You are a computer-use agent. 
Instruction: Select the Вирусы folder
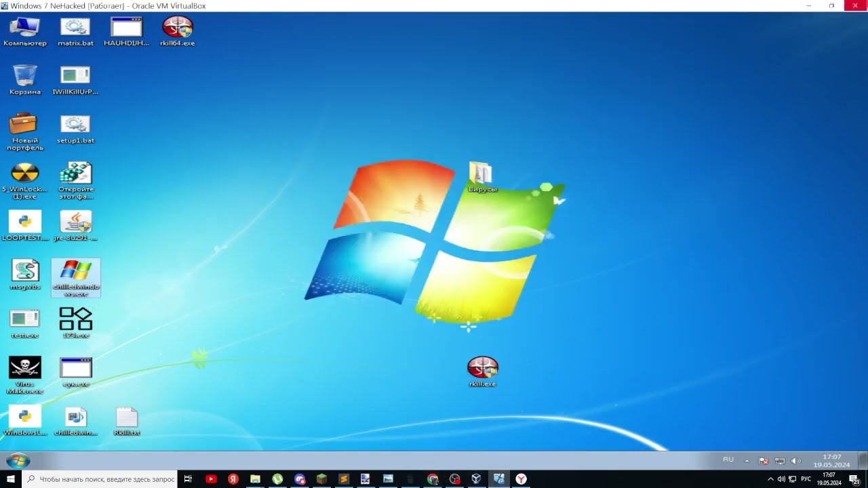pyautogui.click(x=482, y=178)
